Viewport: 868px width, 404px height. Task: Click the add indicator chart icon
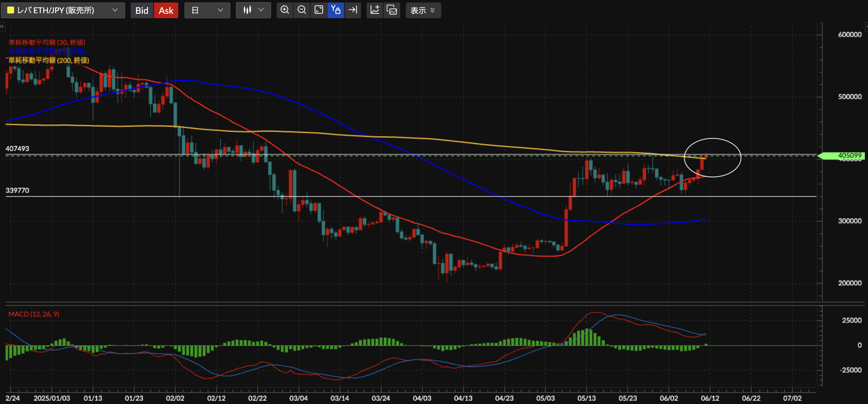(375, 10)
